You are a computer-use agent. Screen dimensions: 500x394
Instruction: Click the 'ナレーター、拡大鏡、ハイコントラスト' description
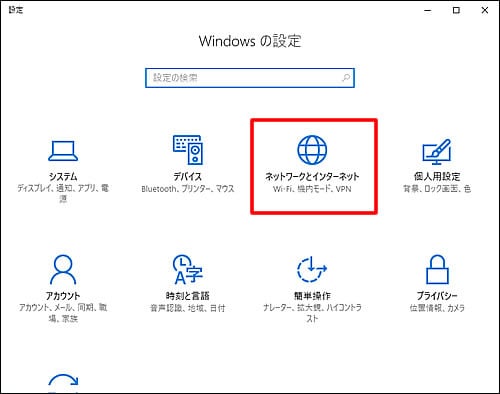pyautogui.click(x=312, y=313)
